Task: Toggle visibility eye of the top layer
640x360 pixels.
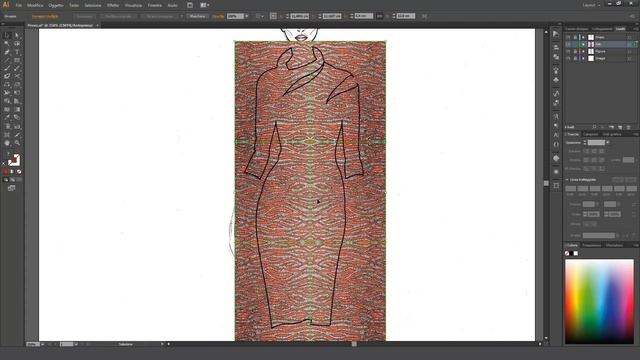Action: (568, 37)
